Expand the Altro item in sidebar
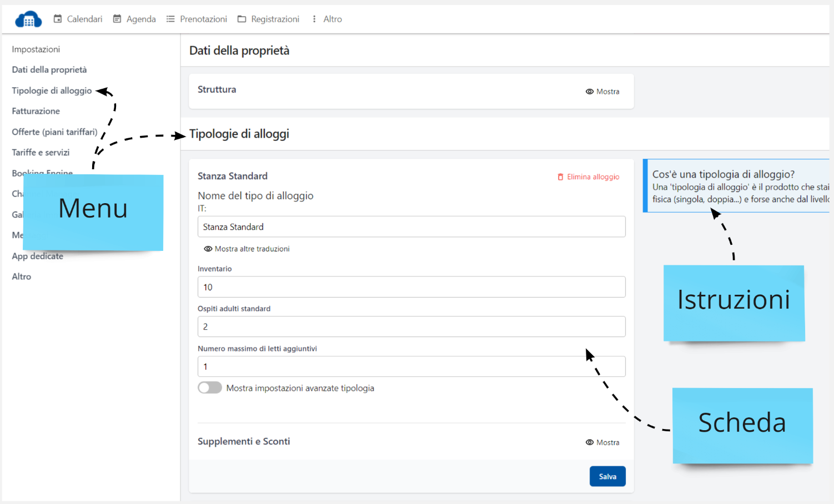The width and height of the screenshot is (834, 504). pos(22,276)
